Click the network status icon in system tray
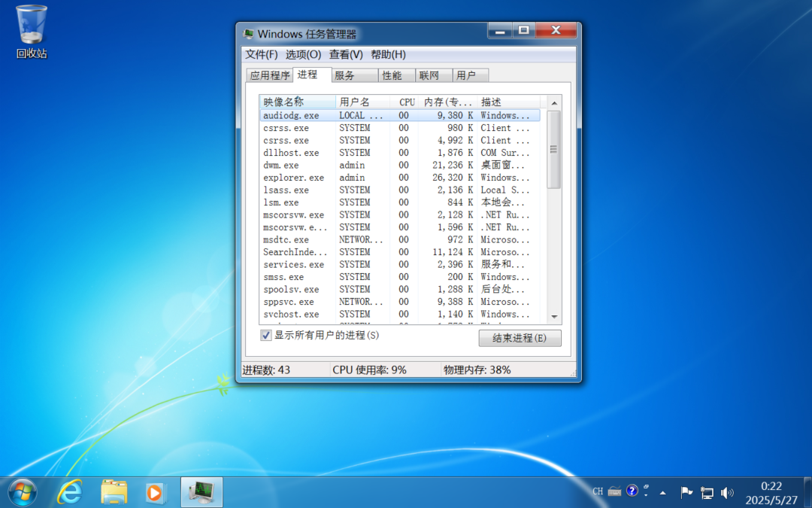Image resolution: width=812 pixels, height=508 pixels. point(707,491)
